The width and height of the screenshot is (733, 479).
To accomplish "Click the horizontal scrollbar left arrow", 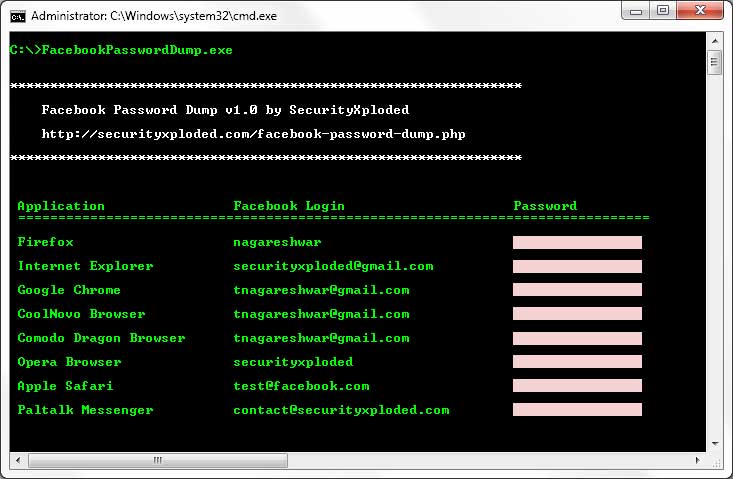I will pos(18,460).
